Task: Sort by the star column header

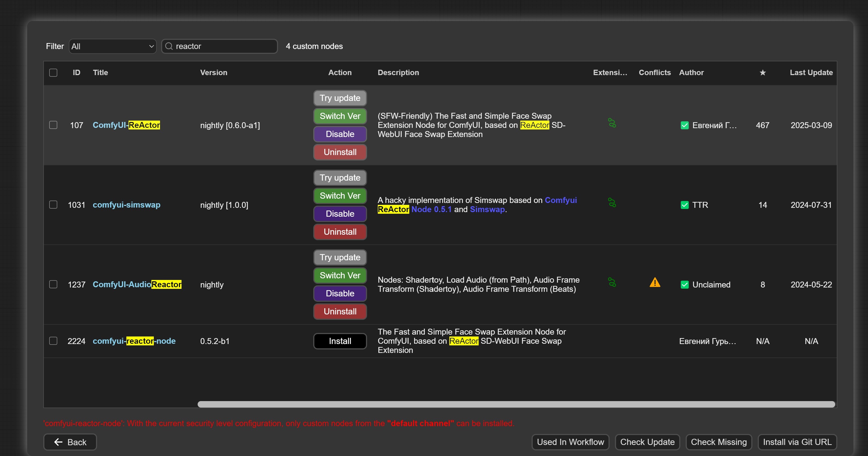Action: click(763, 72)
